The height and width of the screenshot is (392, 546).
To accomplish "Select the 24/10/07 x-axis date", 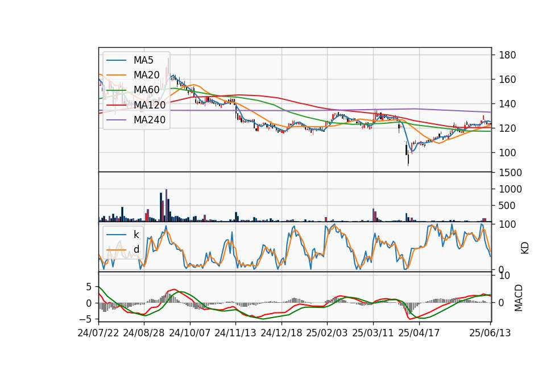I will coord(190,333).
